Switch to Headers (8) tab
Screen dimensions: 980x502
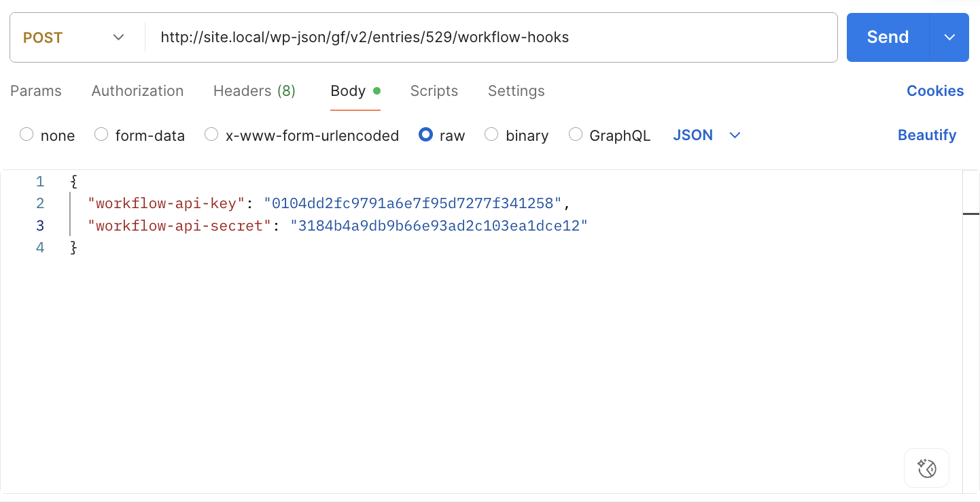[254, 91]
